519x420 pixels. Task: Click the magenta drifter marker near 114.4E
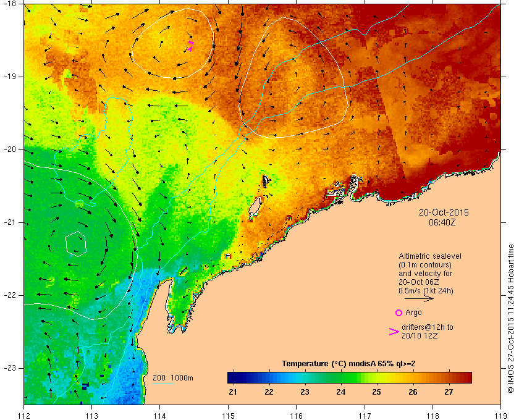click(x=190, y=46)
